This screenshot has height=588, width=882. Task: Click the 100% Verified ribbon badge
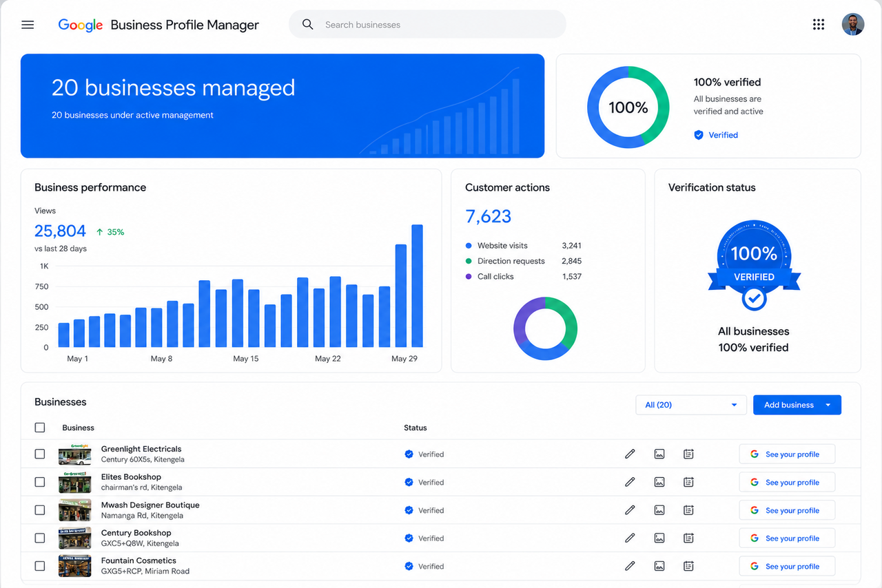(754, 266)
